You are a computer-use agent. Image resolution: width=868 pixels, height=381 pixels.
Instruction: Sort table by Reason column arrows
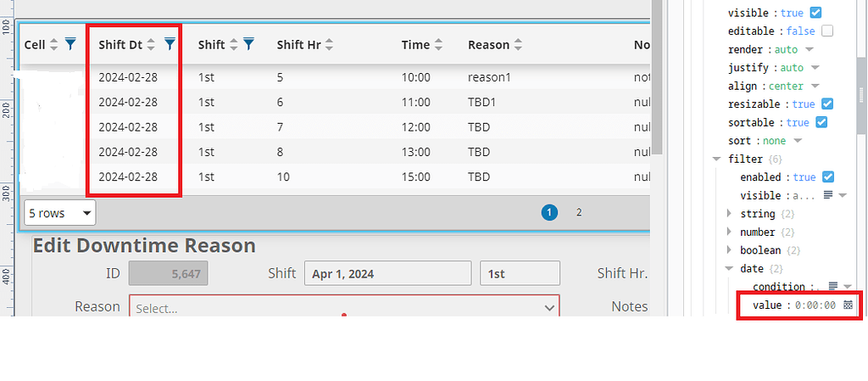(518, 46)
